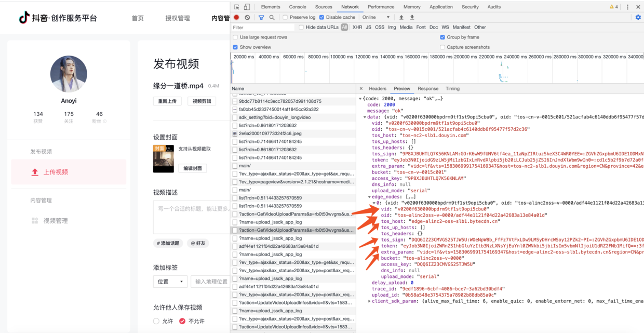Viewport: 644px width, 333px height.
Task: Select the All filter type
Action: 344,27
